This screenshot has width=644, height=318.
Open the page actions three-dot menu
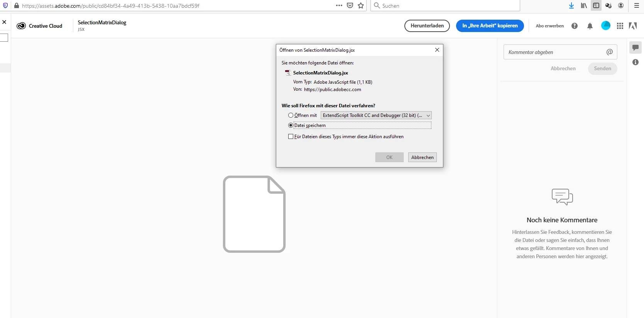coord(339,5)
